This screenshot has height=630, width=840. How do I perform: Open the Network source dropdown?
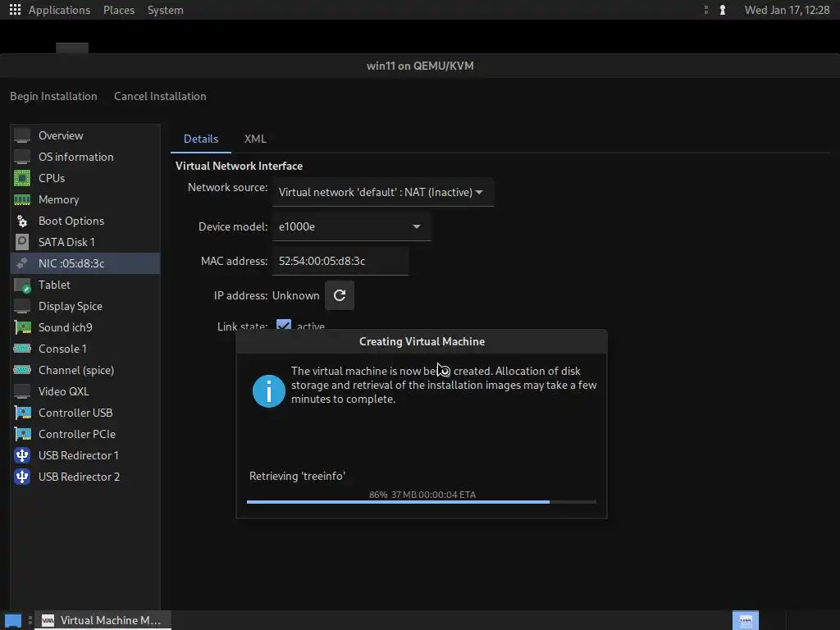(382, 192)
